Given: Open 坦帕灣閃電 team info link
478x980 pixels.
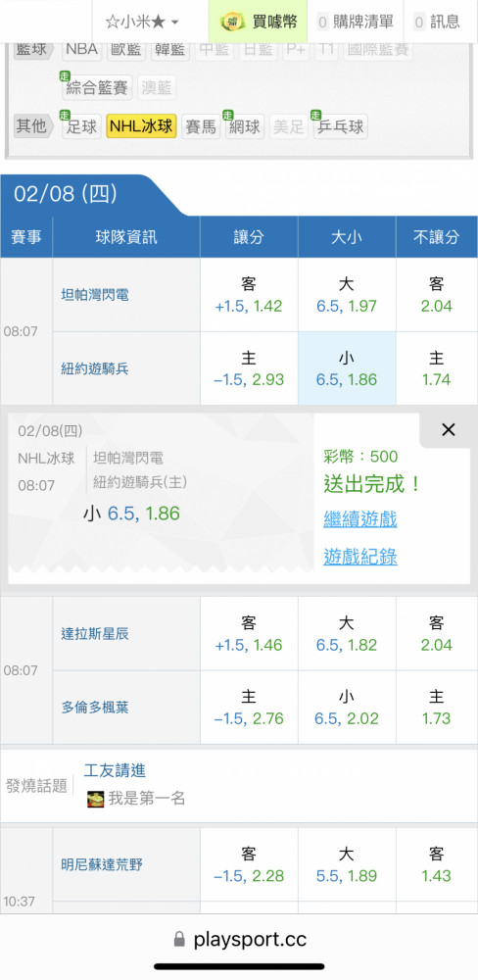Looking at the screenshot, I should (95, 295).
